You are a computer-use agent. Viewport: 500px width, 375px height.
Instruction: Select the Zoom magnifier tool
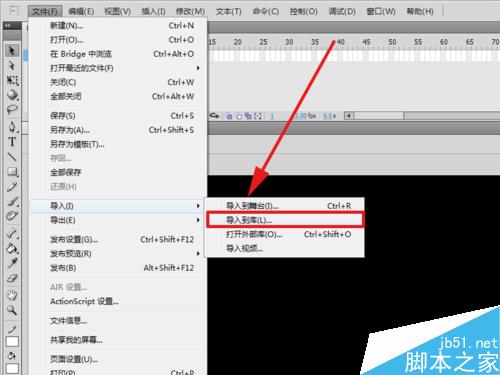12,310
